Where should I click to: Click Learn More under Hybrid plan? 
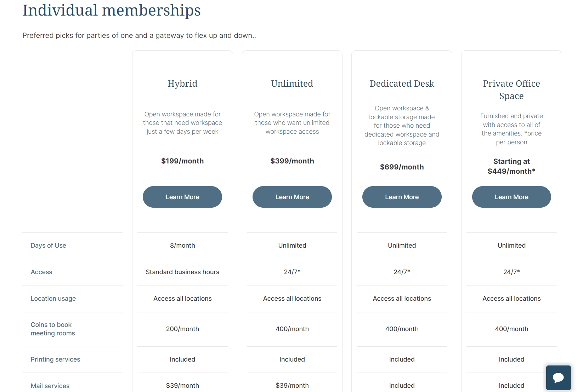[x=182, y=197]
